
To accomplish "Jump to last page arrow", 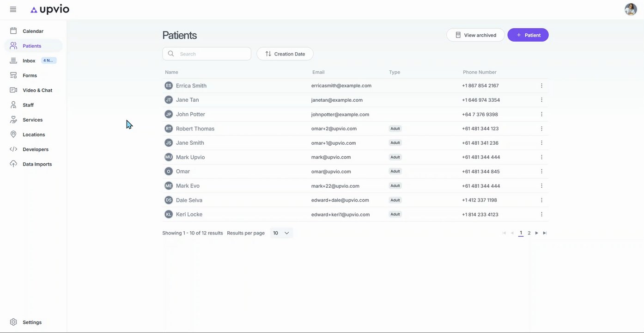I will [545, 233].
